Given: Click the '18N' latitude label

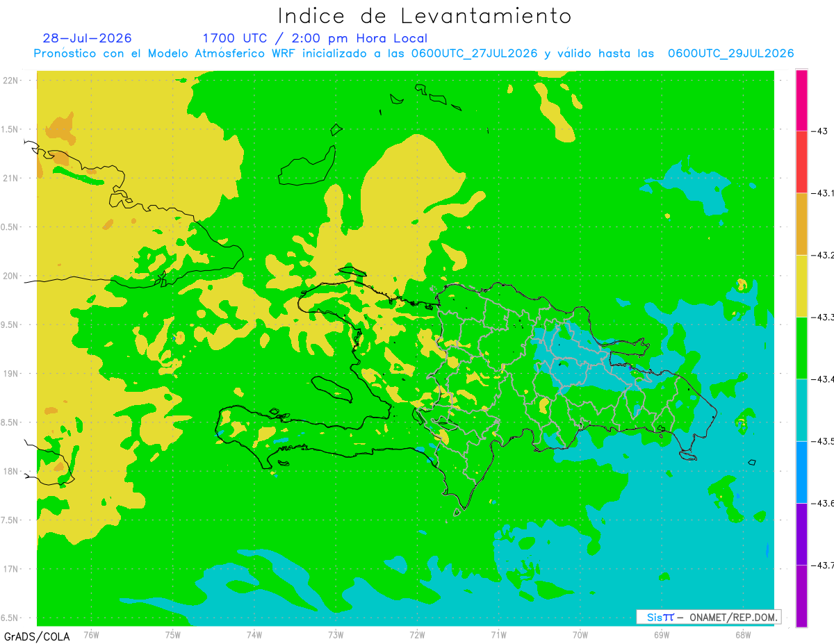Looking at the screenshot, I should tap(12, 471).
